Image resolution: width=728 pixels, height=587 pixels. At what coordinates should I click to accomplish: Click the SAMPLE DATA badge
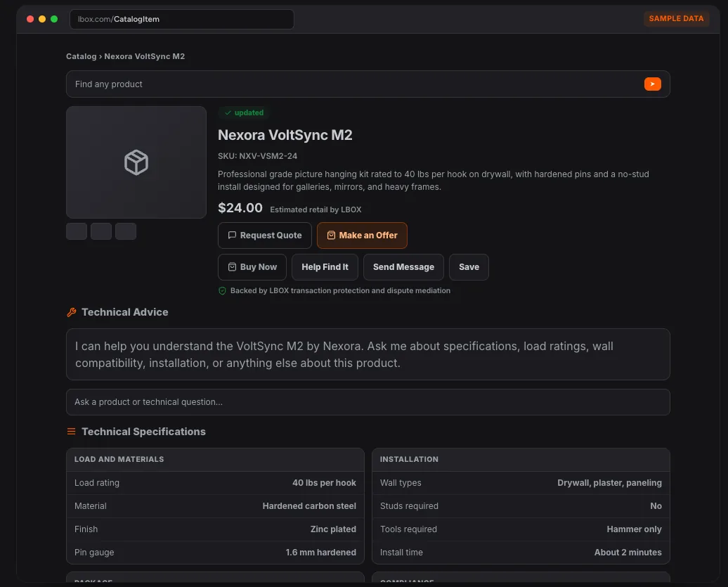(x=676, y=18)
